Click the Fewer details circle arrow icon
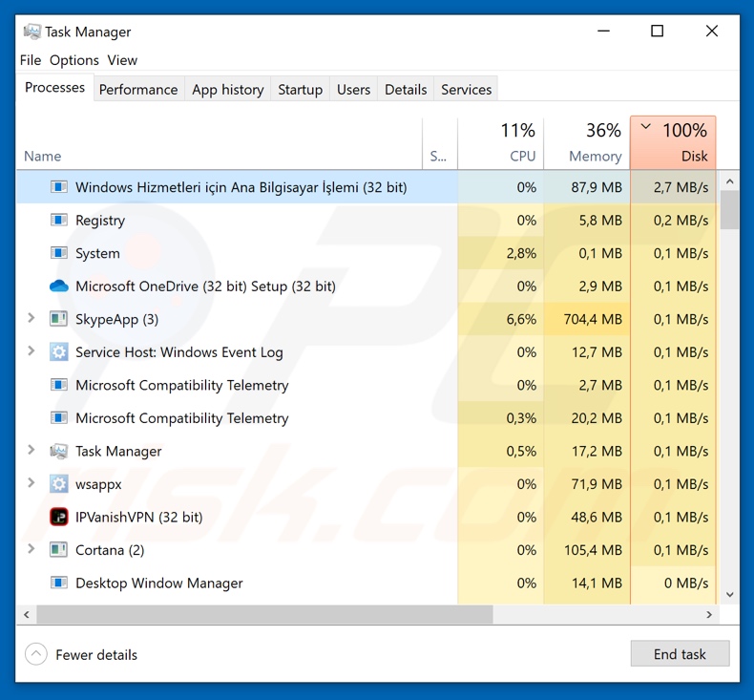754x700 pixels. click(x=36, y=654)
